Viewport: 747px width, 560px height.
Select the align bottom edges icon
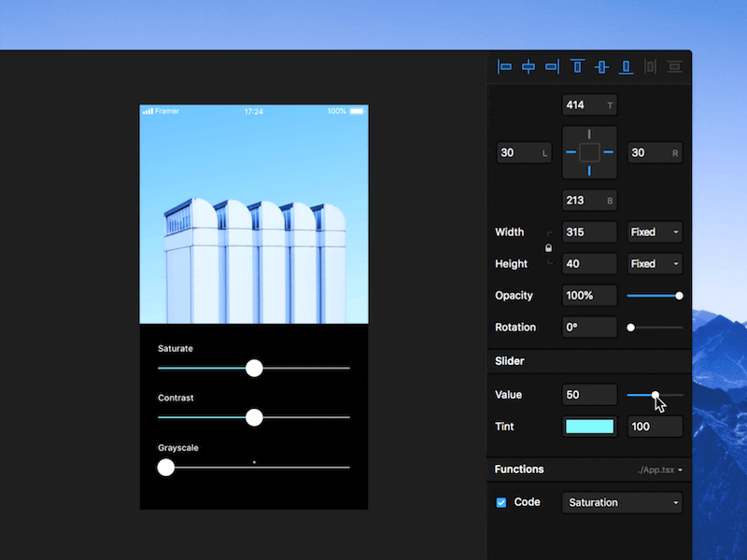tap(626, 66)
